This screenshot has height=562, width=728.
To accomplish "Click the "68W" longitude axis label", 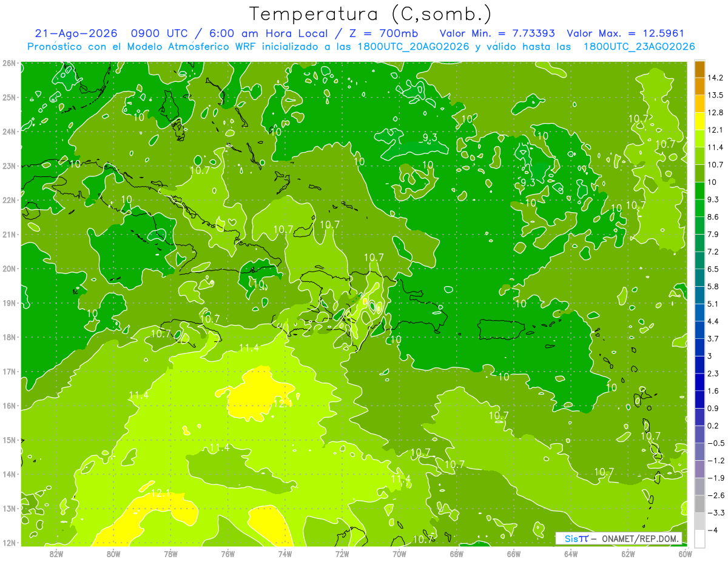I will (x=456, y=554).
